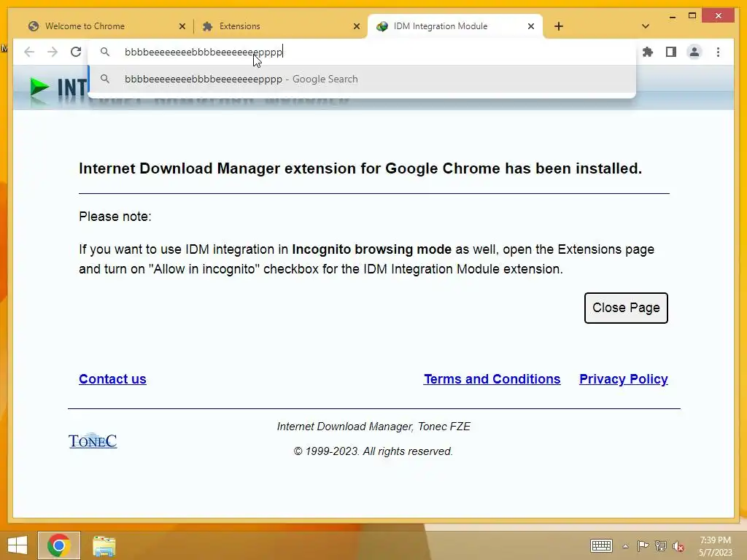The height and width of the screenshot is (560, 747).
Task: Open Chrome's three-dot menu
Action: click(x=718, y=52)
